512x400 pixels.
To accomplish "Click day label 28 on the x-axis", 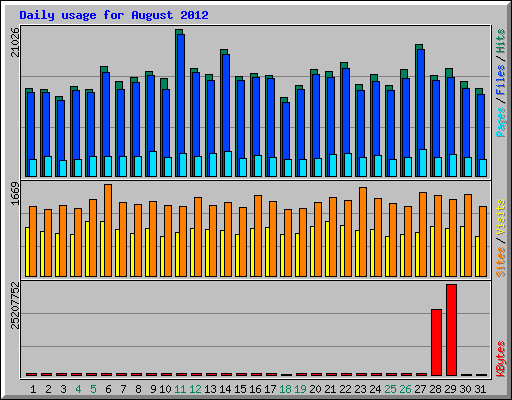I will (435, 389).
